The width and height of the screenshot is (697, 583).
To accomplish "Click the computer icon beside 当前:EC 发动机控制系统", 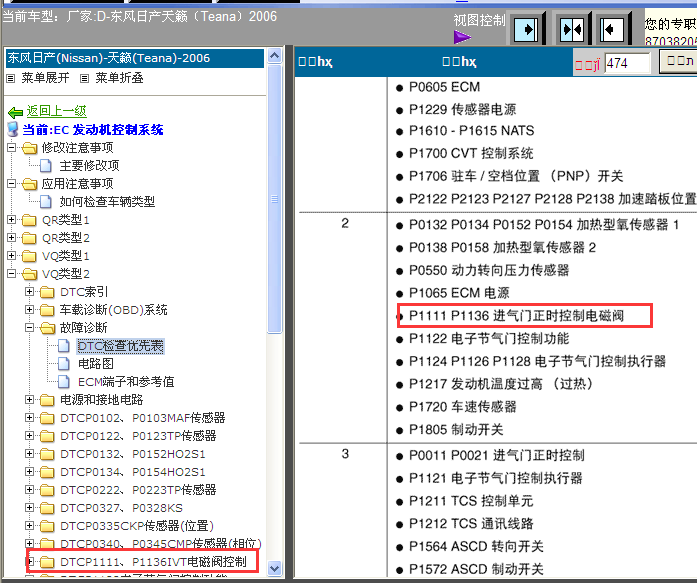I will pyautogui.click(x=13, y=129).
